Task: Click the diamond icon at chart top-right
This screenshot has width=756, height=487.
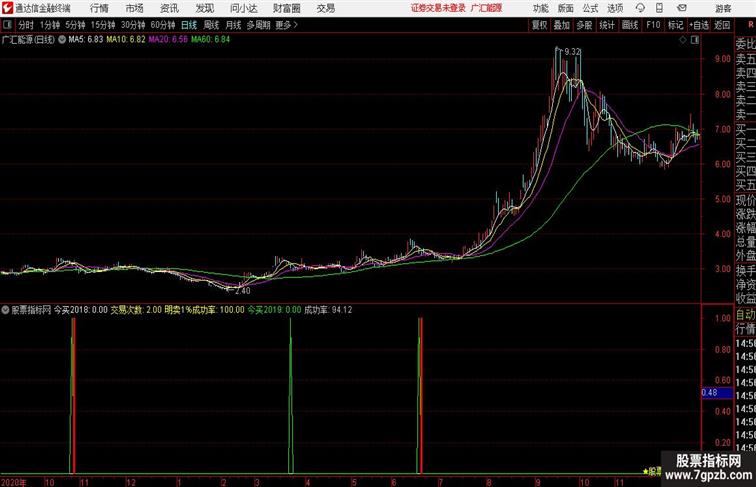Action: pyautogui.click(x=683, y=40)
